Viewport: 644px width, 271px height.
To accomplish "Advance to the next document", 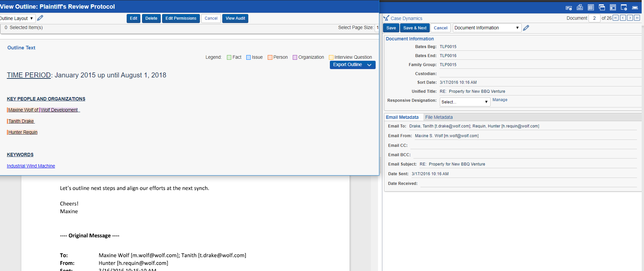I will [630, 18].
